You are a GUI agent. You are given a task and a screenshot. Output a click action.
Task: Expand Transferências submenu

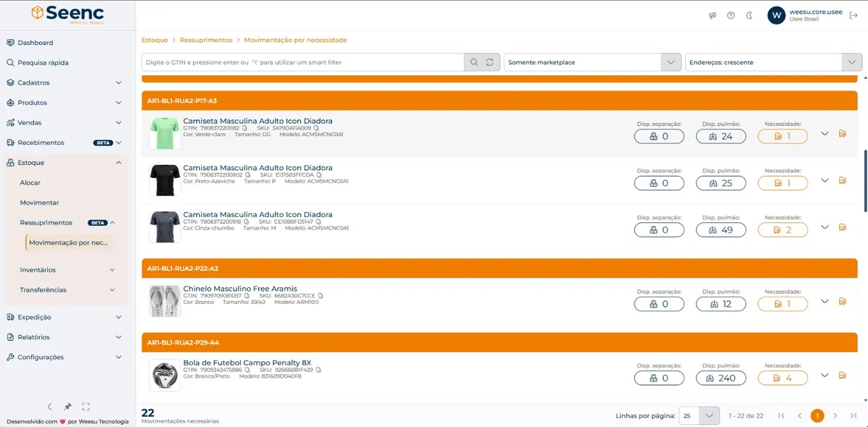pyautogui.click(x=69, y=289)
